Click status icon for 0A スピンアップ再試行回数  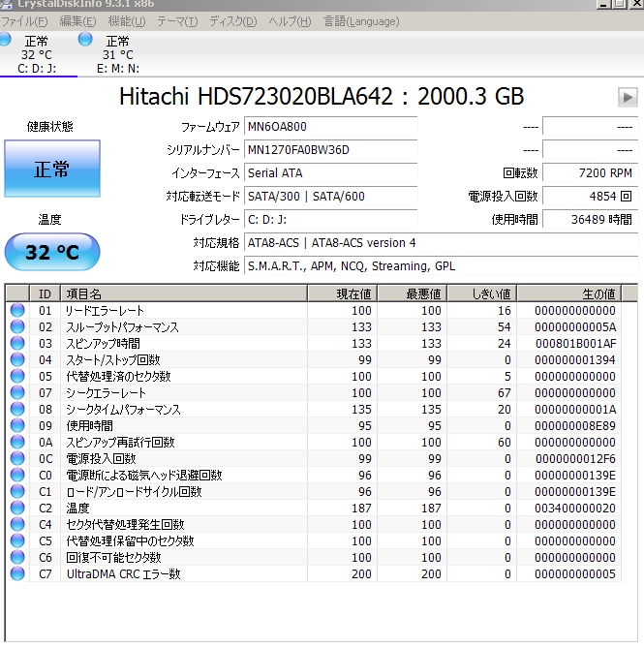17,442
